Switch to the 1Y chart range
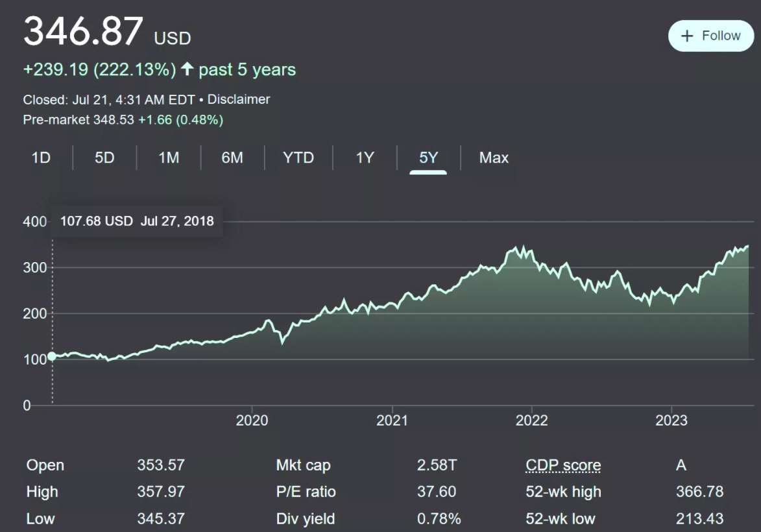This screenshot has width=761, height=532. 365,158
